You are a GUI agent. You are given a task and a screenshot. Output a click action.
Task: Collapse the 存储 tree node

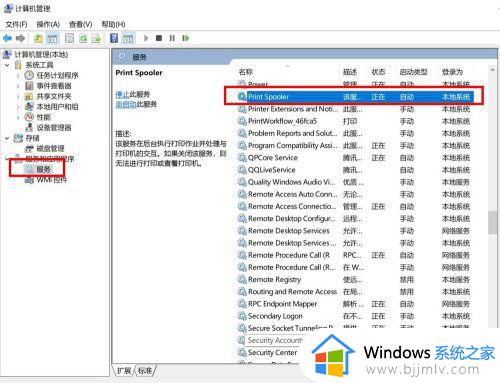(7, 138)
